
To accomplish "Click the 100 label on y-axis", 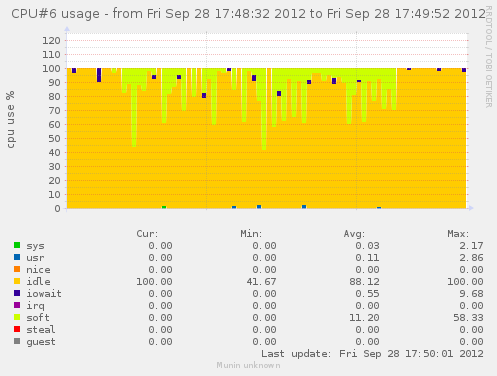I will click(x=51, y=69).
